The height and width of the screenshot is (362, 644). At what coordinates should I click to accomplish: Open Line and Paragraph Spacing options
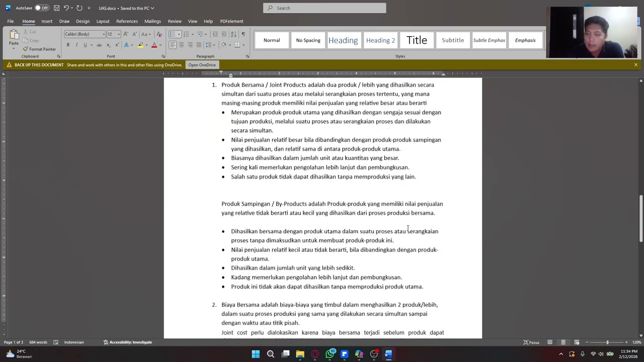click(x=210, y=45)
